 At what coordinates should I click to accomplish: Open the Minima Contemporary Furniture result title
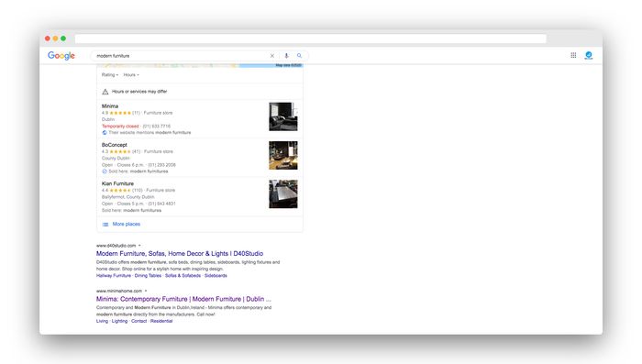point(183,299)
